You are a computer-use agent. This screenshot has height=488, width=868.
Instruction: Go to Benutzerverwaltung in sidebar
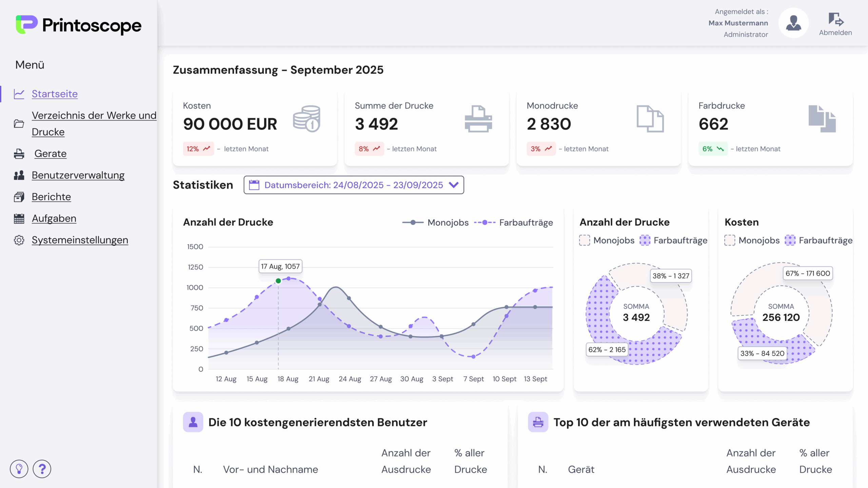[78, 175]
